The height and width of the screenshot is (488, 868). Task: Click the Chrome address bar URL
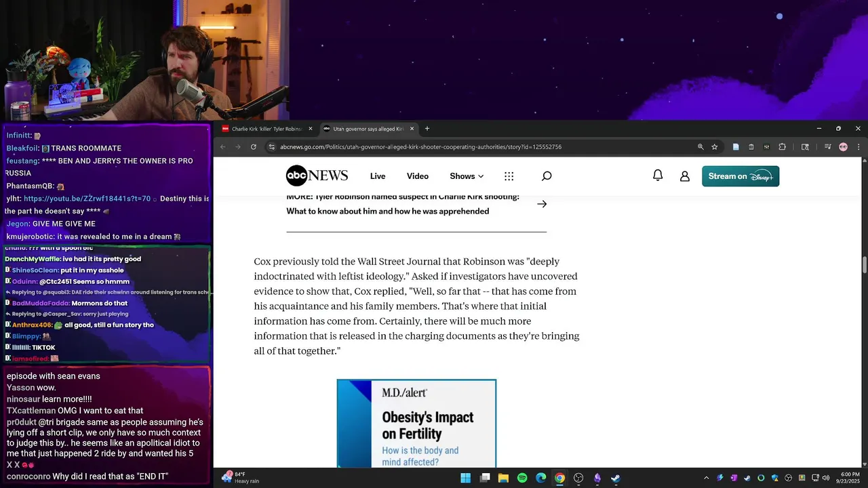[x=420, y=146]
